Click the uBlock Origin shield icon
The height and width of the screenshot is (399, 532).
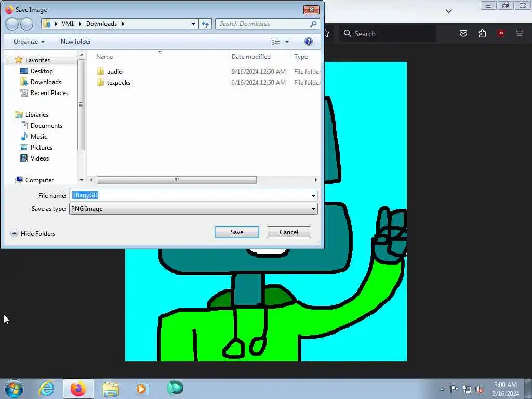coord(500,33)
